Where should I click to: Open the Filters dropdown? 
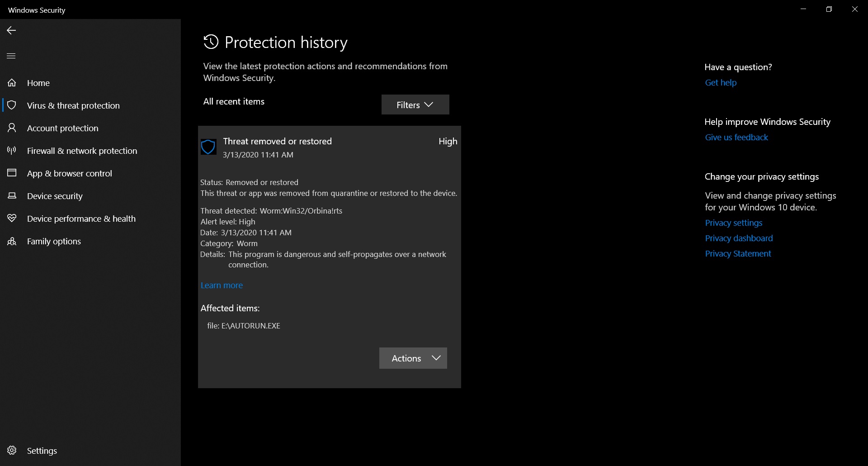(415, 105)
